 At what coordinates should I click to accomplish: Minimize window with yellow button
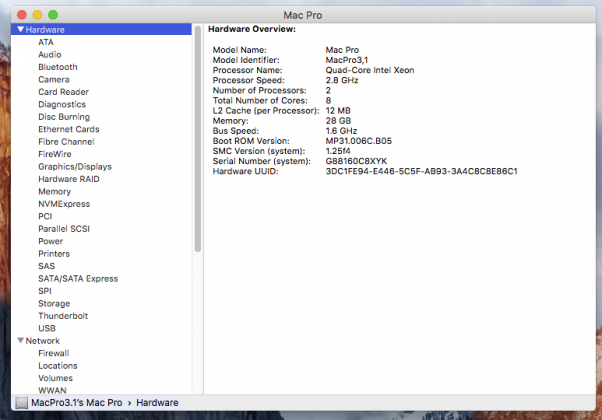pos(37,15)
